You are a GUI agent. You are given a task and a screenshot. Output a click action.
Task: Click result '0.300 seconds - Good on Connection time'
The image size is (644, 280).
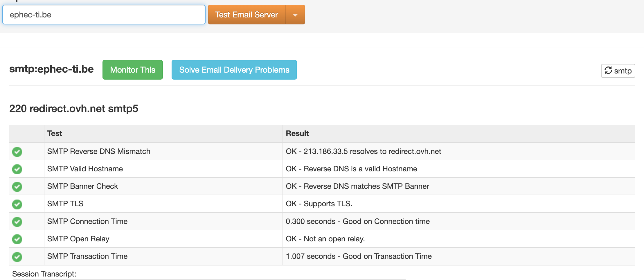tap(358, 221)
